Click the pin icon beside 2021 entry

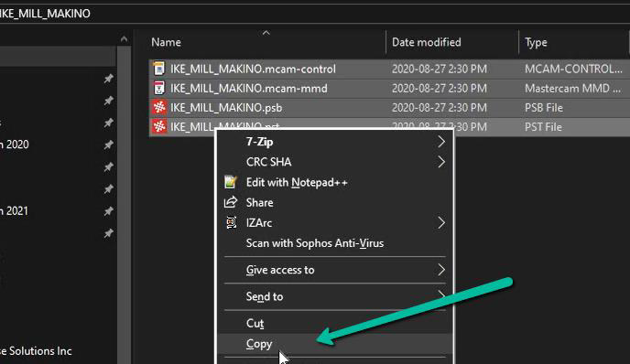108,210
